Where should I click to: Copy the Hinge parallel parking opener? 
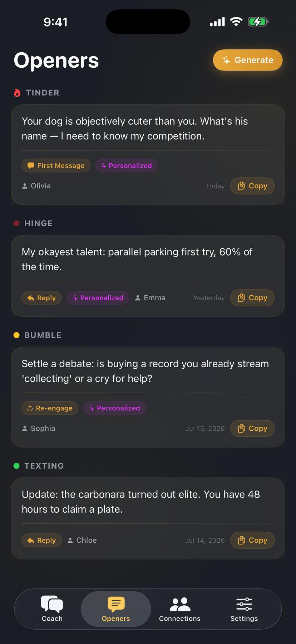coord(252,298)
